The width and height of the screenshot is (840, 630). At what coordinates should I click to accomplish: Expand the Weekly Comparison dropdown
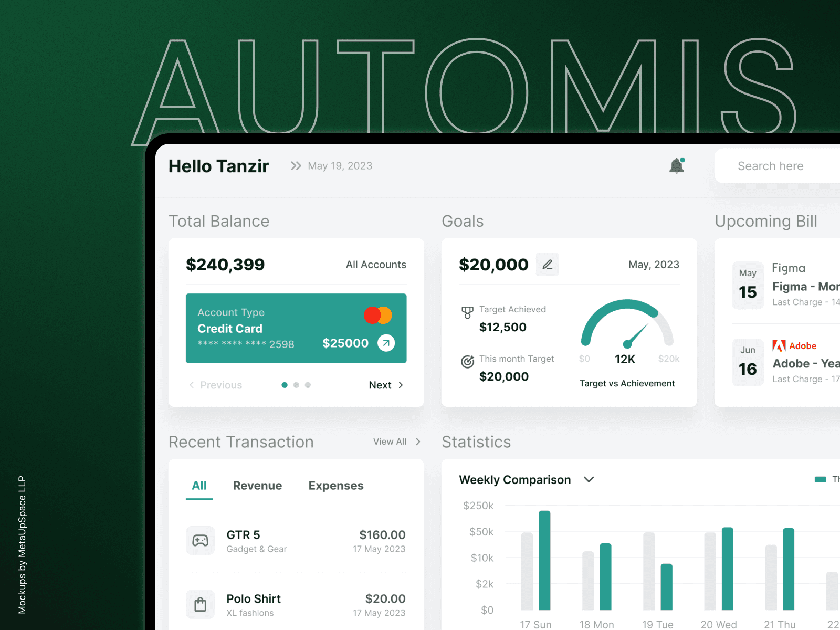tap(589, 479)
